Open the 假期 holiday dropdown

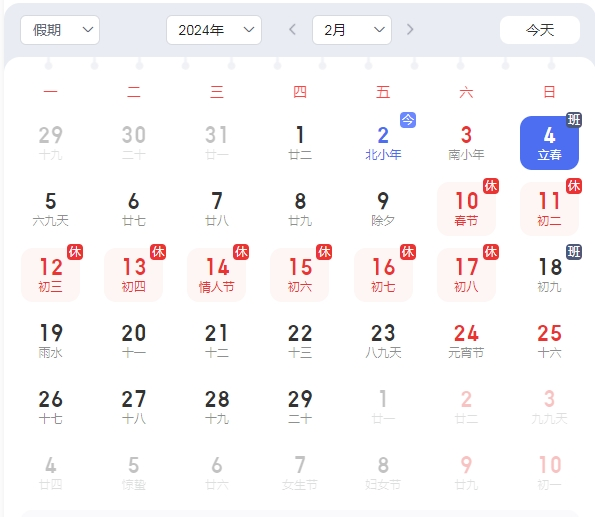point(60,30)
